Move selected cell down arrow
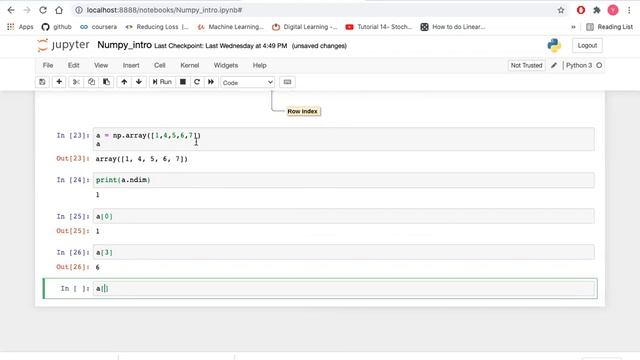 pyautogui.click(x=139, y=82)
